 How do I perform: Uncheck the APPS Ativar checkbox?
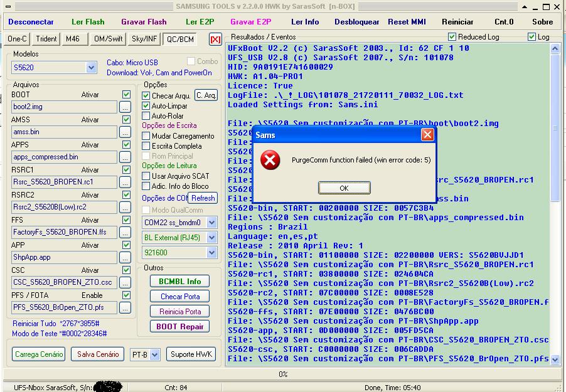[x=126, y=145]
